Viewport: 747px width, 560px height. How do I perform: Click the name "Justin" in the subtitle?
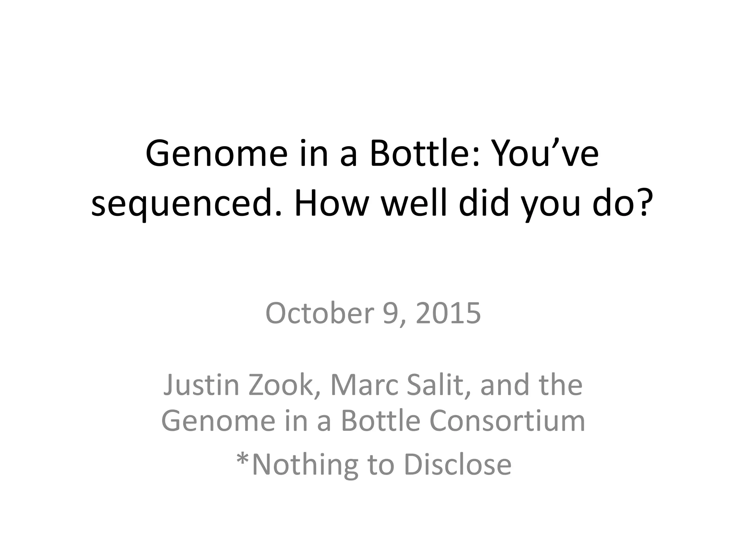(x=201, y=385)
